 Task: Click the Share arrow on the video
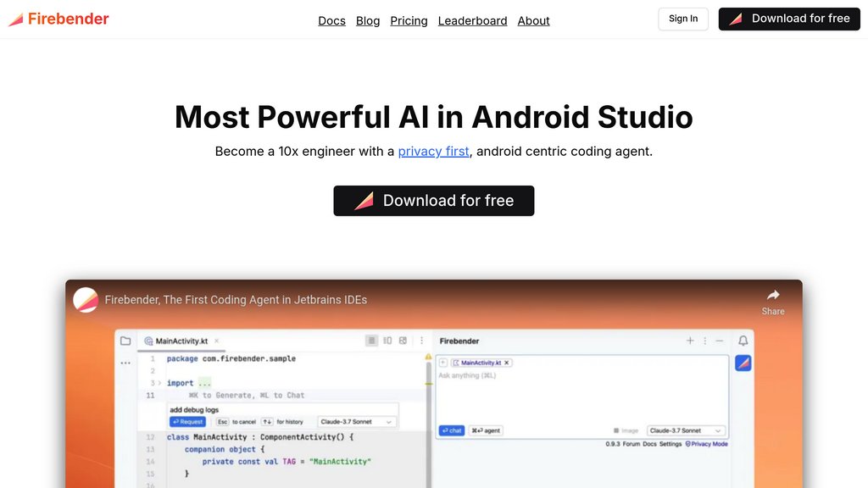773,295
